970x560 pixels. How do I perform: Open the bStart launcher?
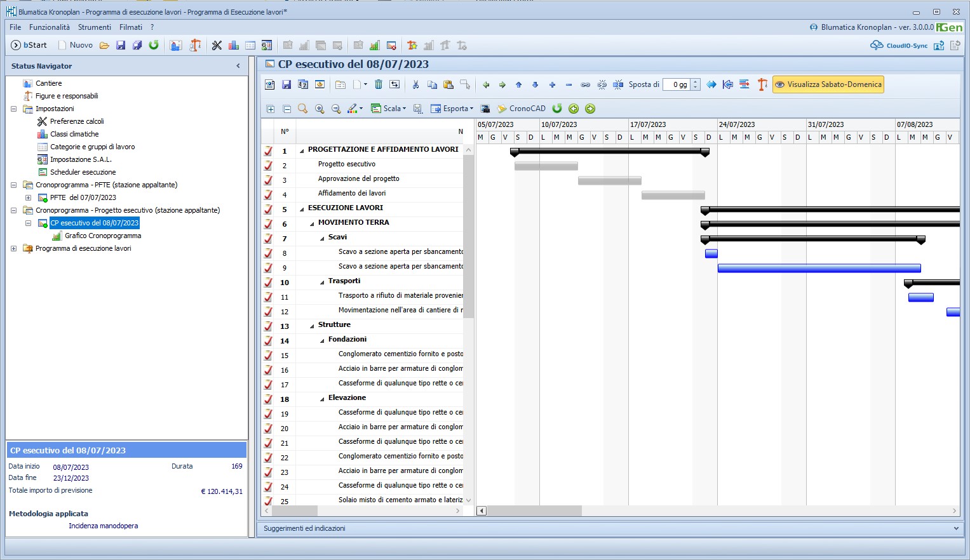29,45
